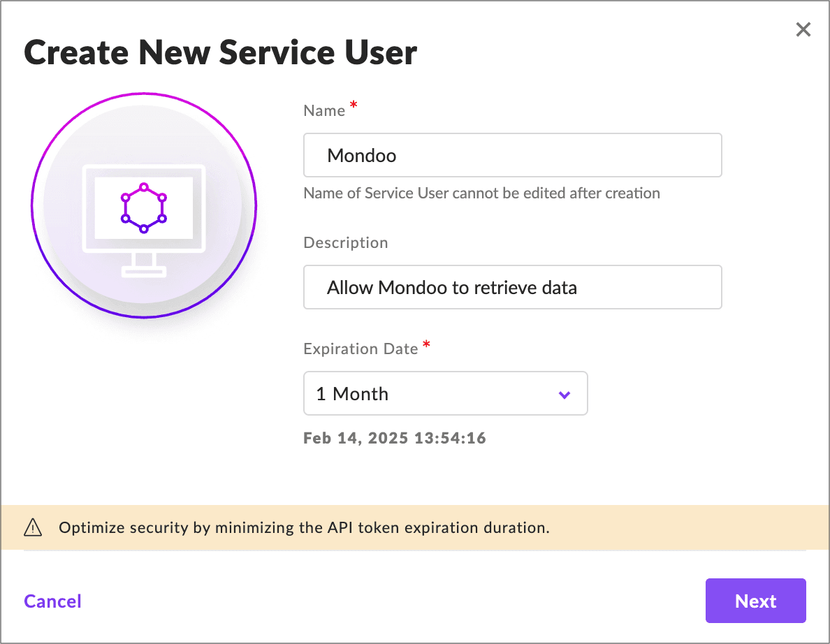Click the Cancel link

click(52, 601)
